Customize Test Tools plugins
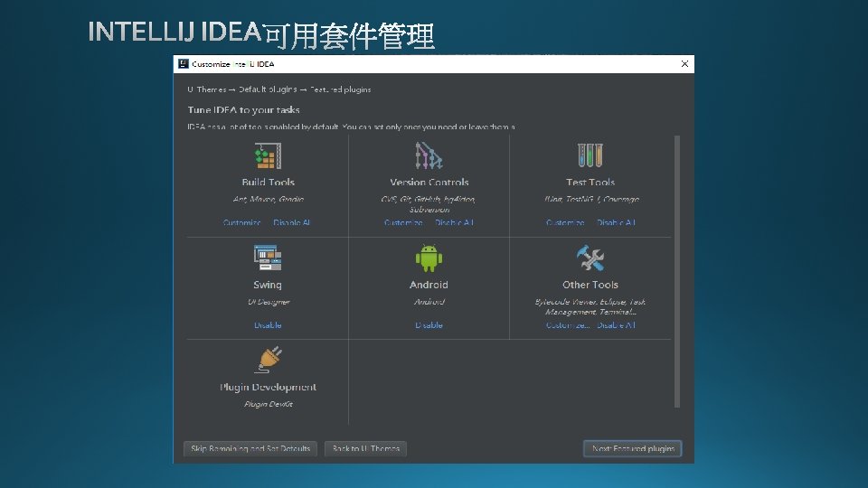Screen dimensions: 868x488 point(565,222)
